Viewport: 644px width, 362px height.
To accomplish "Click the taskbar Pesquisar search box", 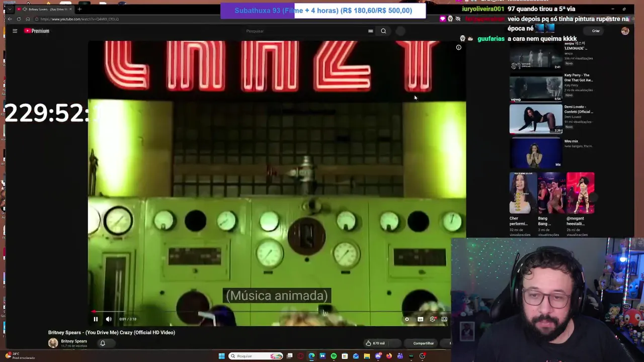I will (x=256, y=356).
